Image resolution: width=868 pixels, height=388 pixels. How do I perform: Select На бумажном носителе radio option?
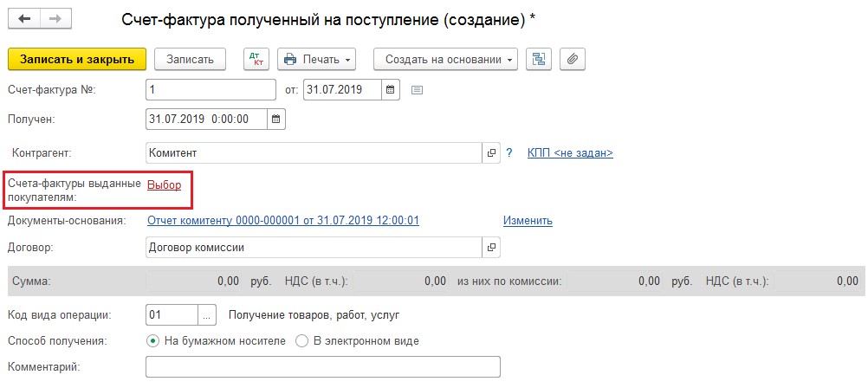154,341
